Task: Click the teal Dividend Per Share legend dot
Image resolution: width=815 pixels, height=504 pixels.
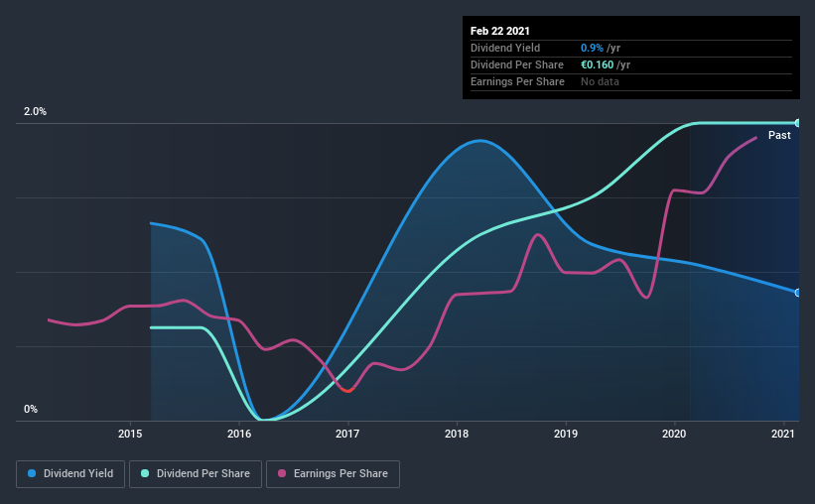Action: 145,473
